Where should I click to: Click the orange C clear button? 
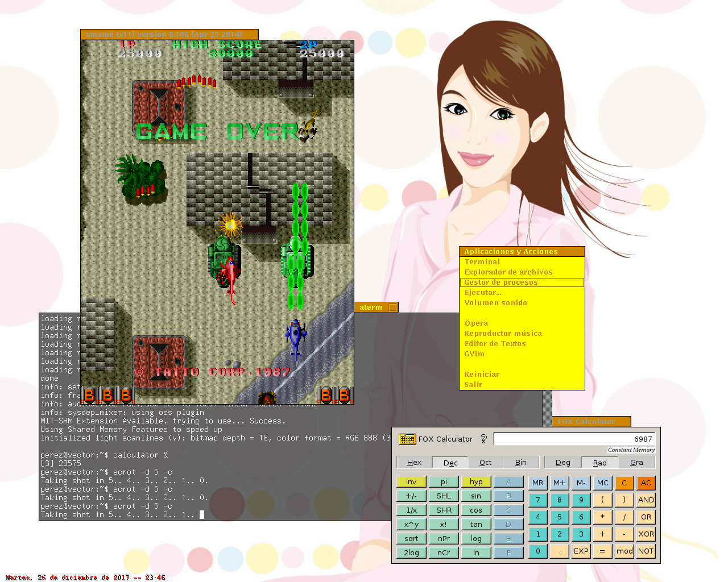[624, 483]
